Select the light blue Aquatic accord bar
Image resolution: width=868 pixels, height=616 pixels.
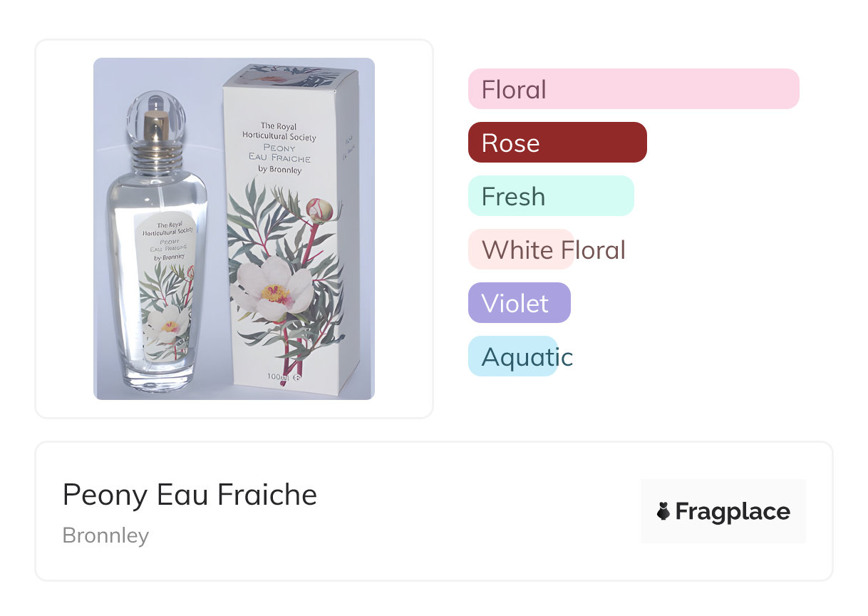(512, 356)
